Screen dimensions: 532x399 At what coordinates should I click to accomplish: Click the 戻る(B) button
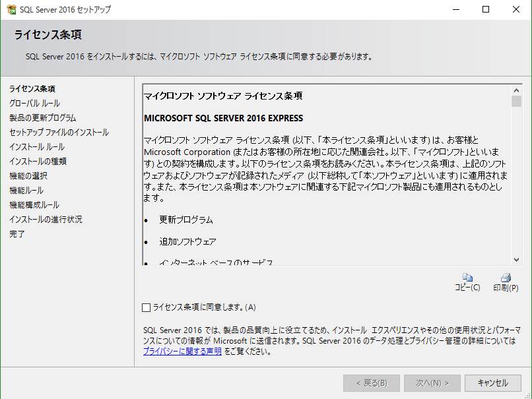click(371, 383)
